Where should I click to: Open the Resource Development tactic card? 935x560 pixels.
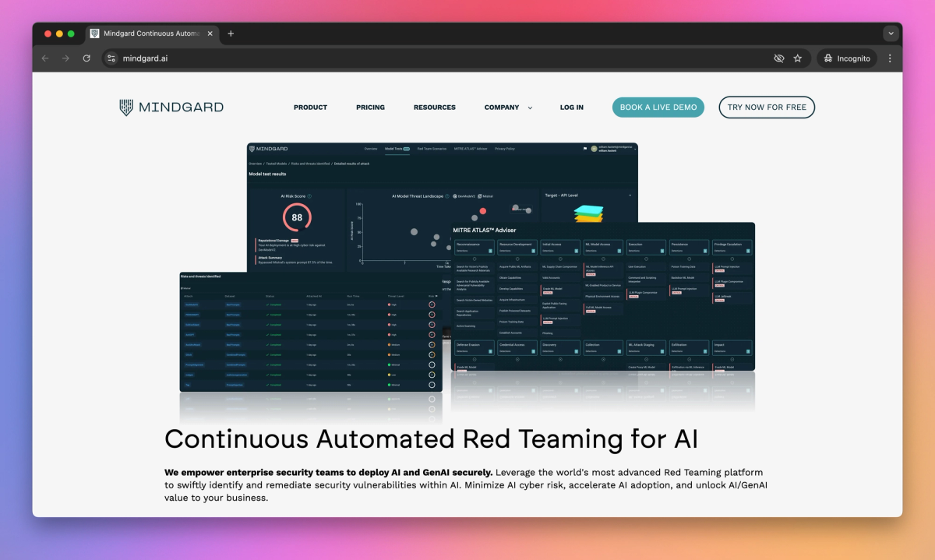(517, 247)
